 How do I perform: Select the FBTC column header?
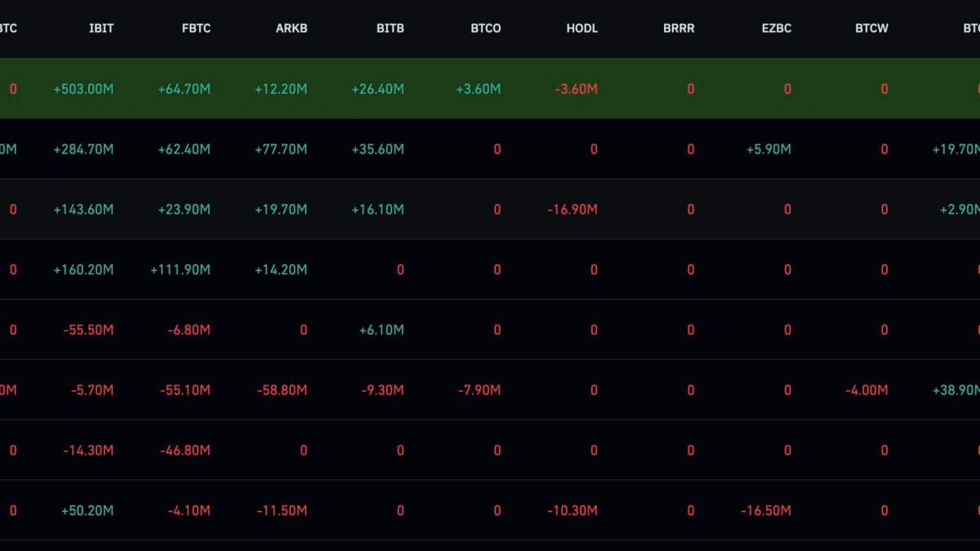(x=196, y=29)
